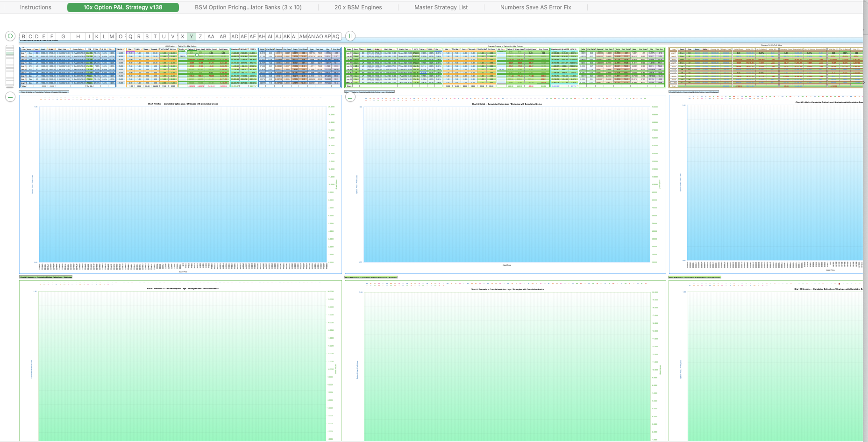Select the column G header
Image resolution: width=868 pixels, height=442 pixels.
[x=63, y=36]
